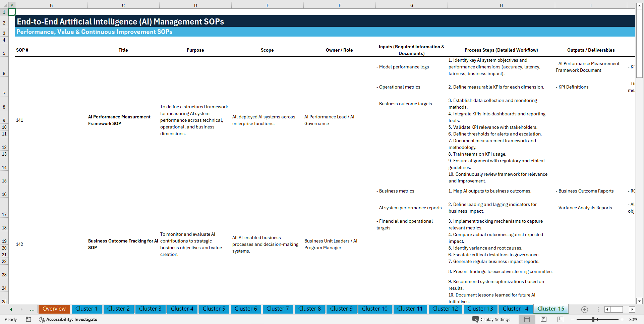Switch to the Cluster 1 sheet
Screen dimensions: 644x324
click(86, 309)
